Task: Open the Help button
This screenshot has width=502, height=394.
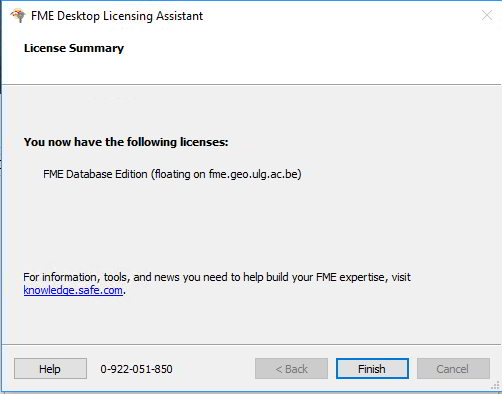Action: point(50,369)
